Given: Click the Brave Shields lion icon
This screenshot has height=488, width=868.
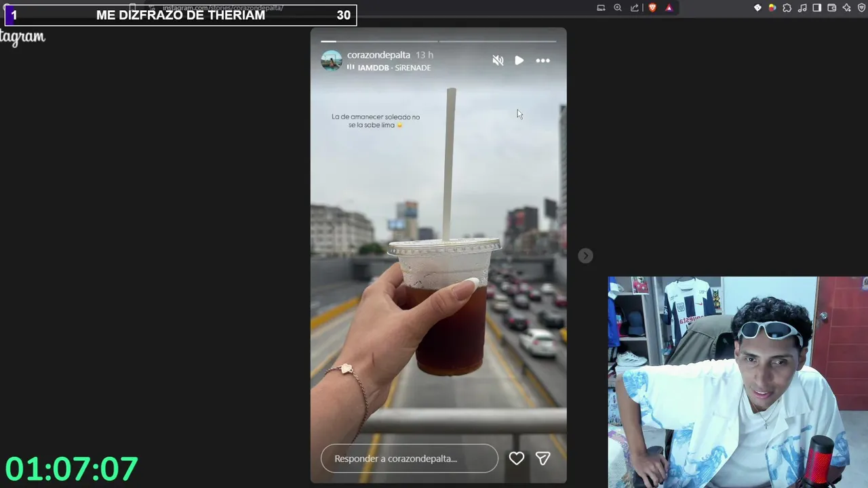Looking at the screenshot, I should 652,8.
